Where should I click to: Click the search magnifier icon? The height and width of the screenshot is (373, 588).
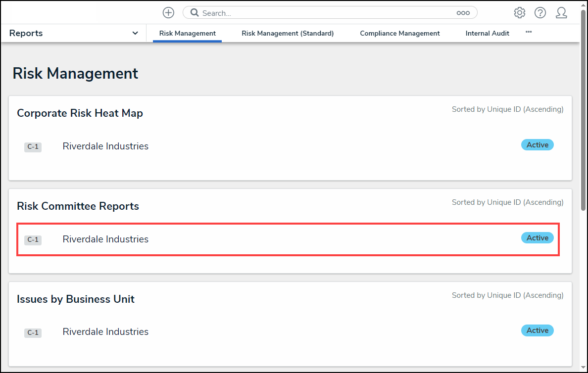pyautogui.click(x=195, y=13)
